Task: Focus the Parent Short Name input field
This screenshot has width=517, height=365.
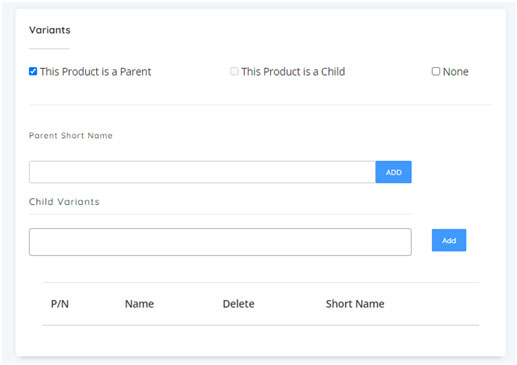Action: click(202, 172)
